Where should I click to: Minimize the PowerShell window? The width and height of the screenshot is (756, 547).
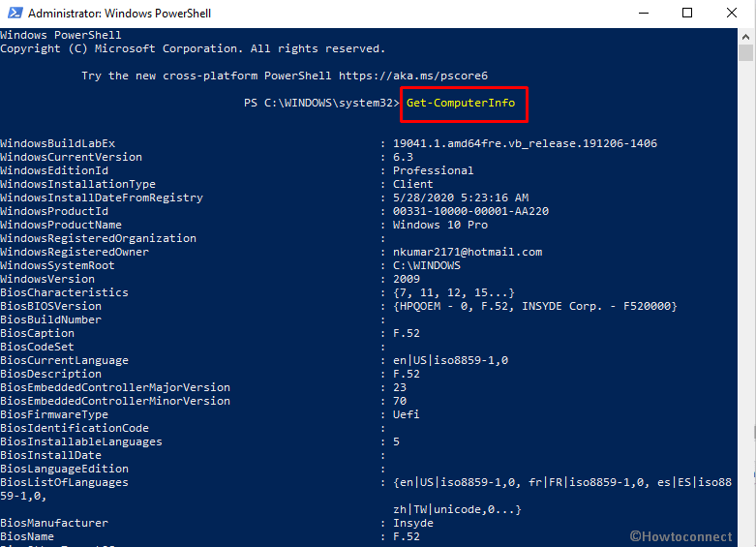[644, 13]
